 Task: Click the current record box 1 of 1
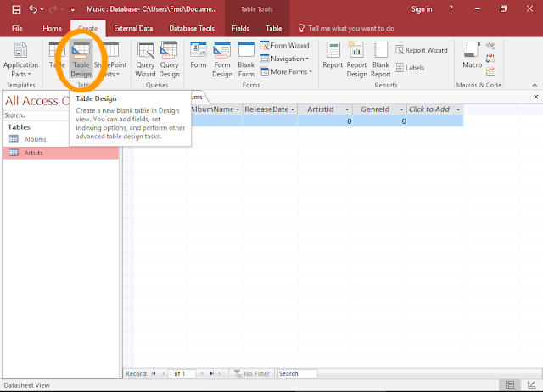[x=182, y=373]
